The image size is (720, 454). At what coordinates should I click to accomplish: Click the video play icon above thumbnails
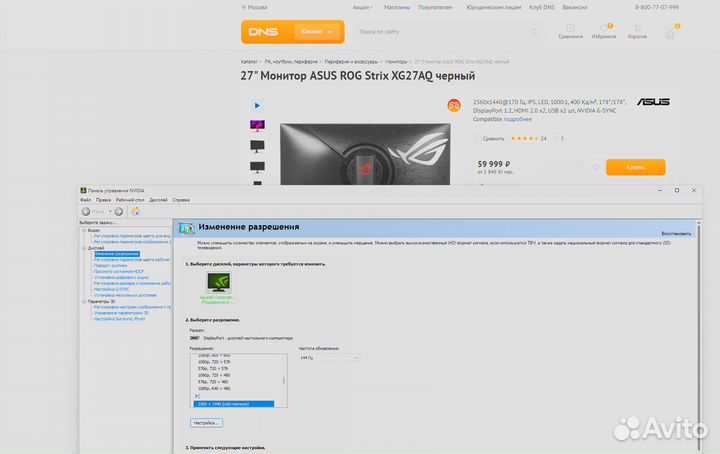click(257, 105)
